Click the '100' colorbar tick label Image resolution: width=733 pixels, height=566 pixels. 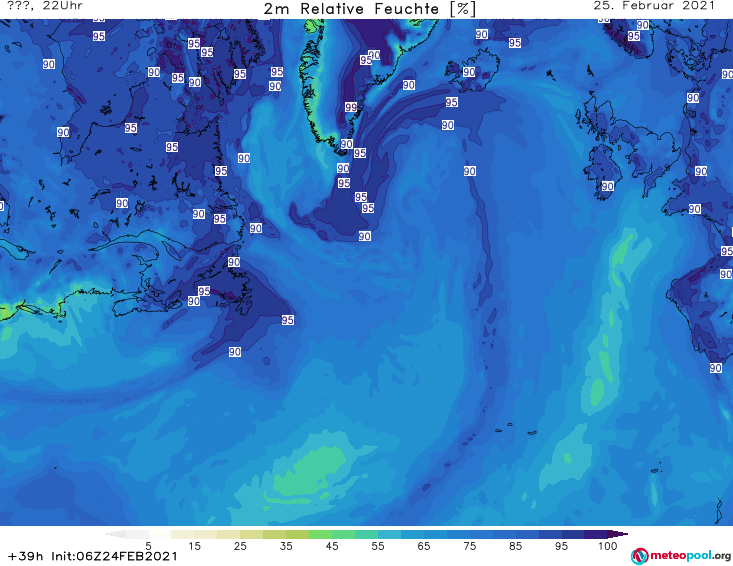[607, 546]
